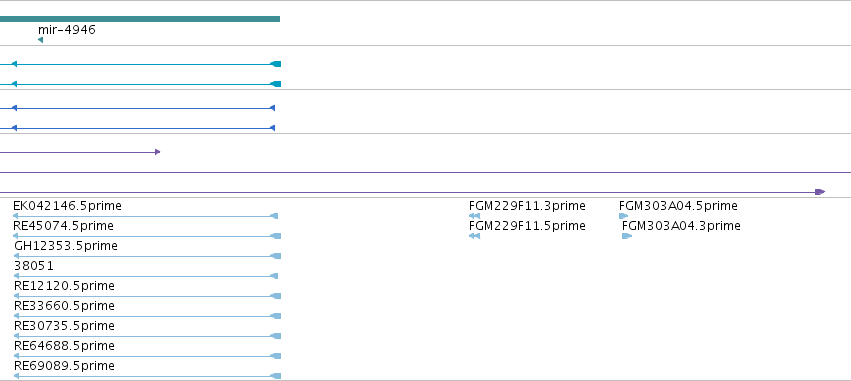
Task: Open RE64688.5prime feature details
Action: (x=64, y=346)
